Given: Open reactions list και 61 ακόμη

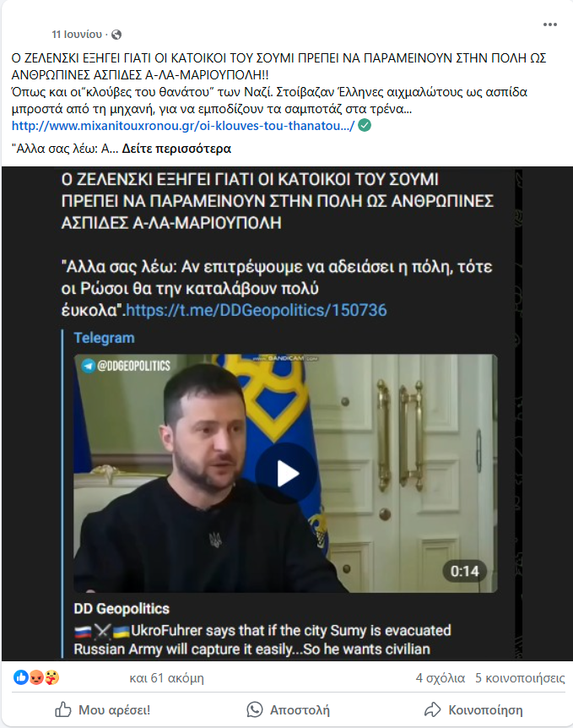Looking at the screenshot, I should (x=166, y=678).
